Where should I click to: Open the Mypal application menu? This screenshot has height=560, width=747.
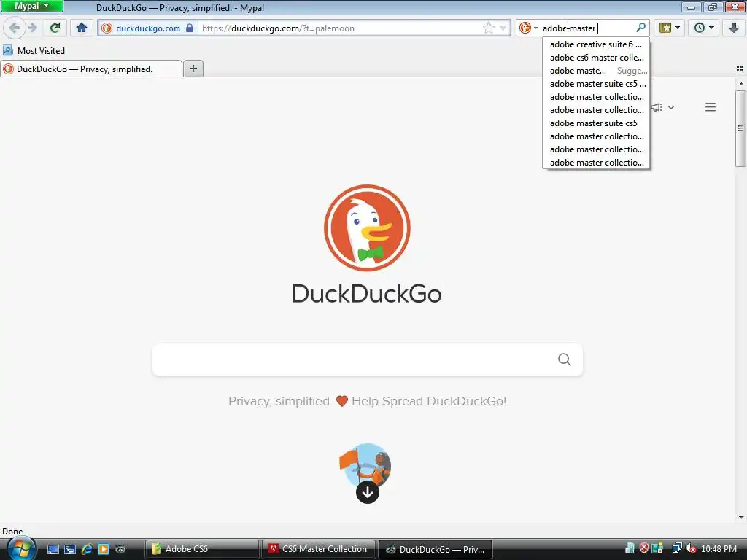point(32,6)
